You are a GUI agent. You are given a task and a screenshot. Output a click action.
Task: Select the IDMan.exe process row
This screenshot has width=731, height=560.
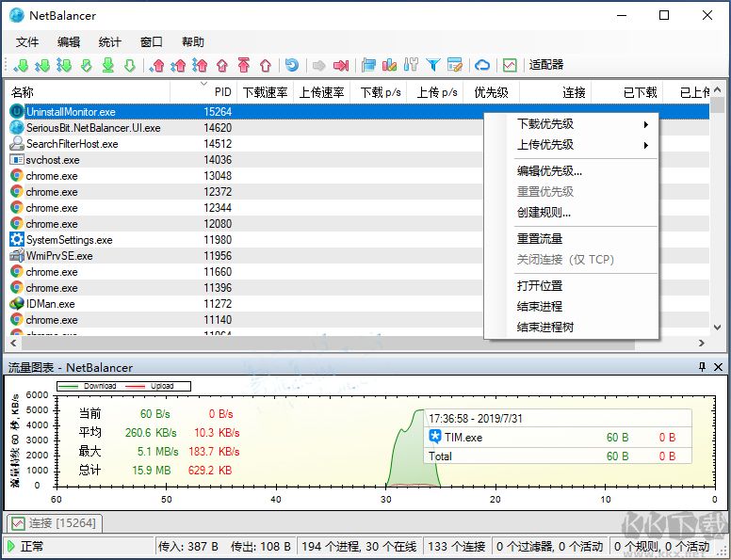[51, 304]
